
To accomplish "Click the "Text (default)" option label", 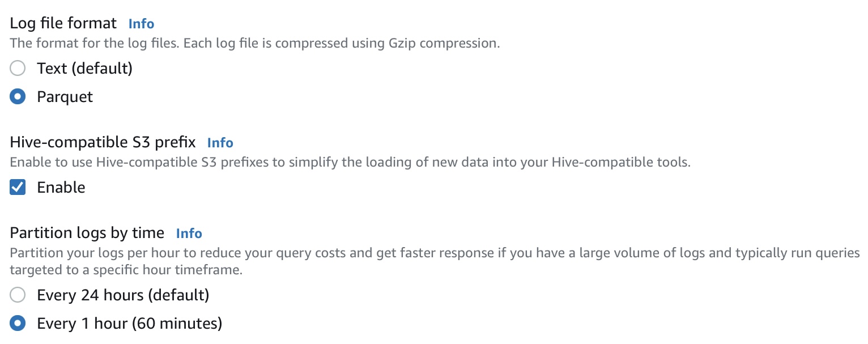I will pyautogui.click(x=84, y=69).
